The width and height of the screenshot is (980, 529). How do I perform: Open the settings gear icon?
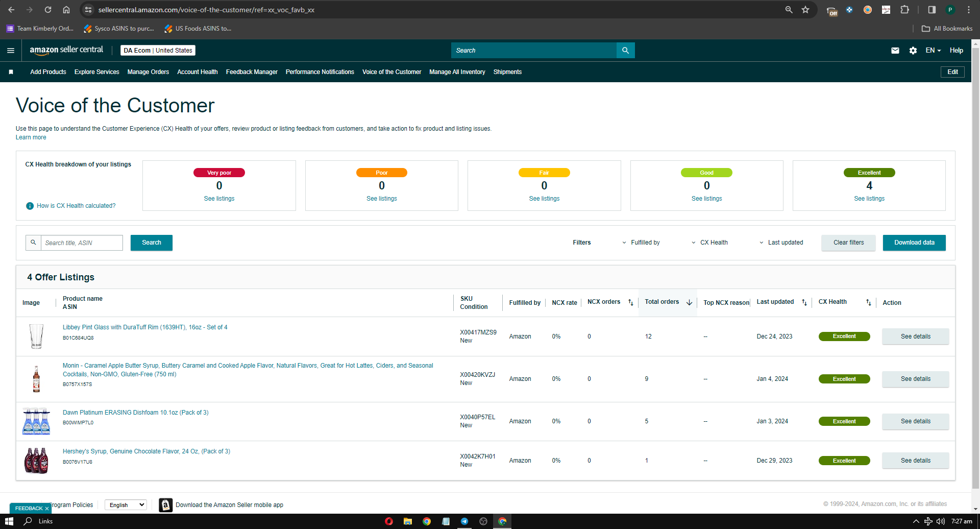click(913, 51)
